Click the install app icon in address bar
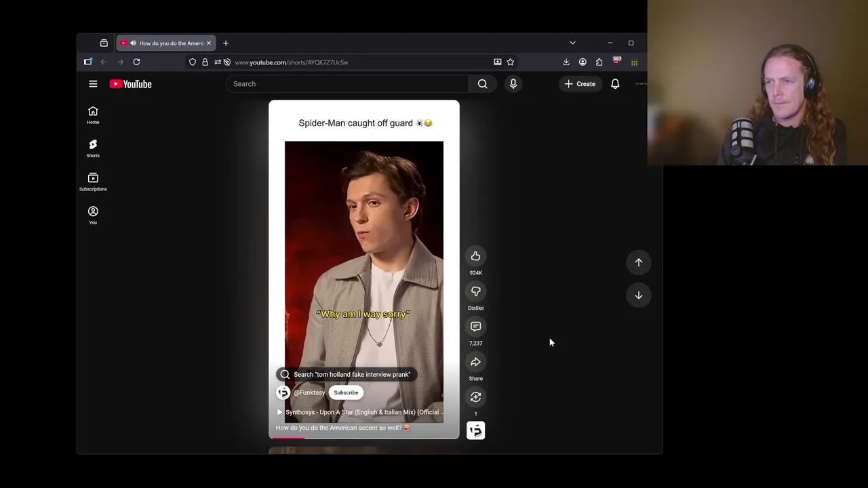Image resolution: width=868 pixels, height=488 pixels. coord(498,62)
